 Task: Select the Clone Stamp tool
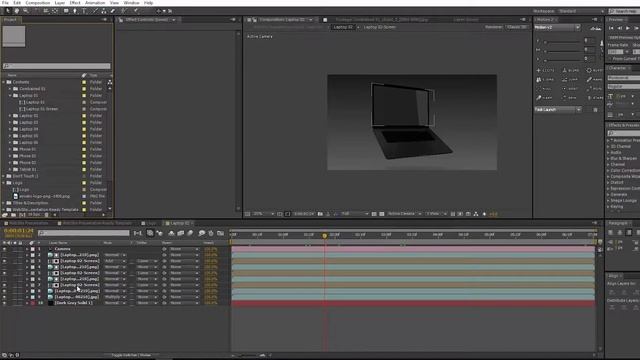(x=104, y=11)
